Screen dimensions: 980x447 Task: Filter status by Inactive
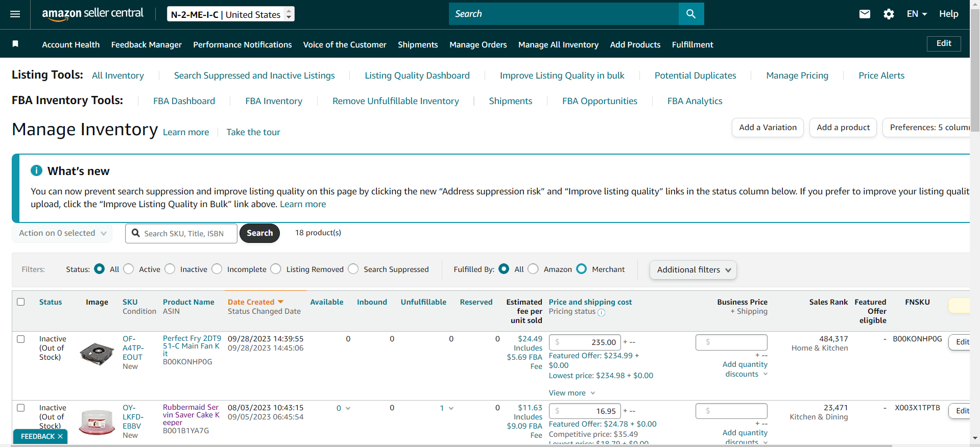tap(170, 269)
